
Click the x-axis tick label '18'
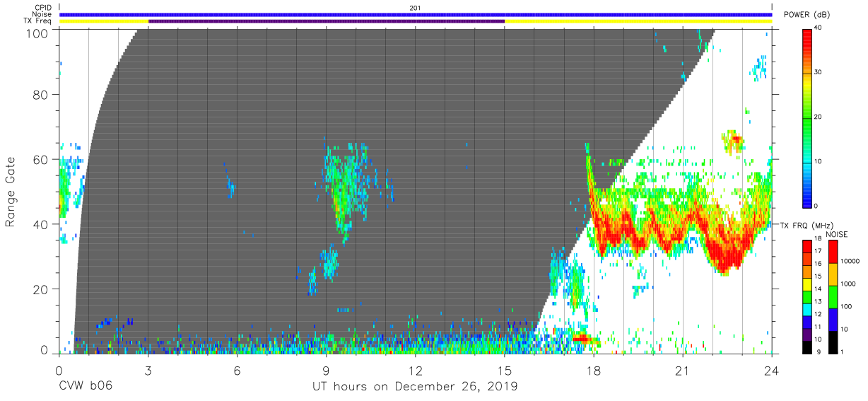click(593, 371)
